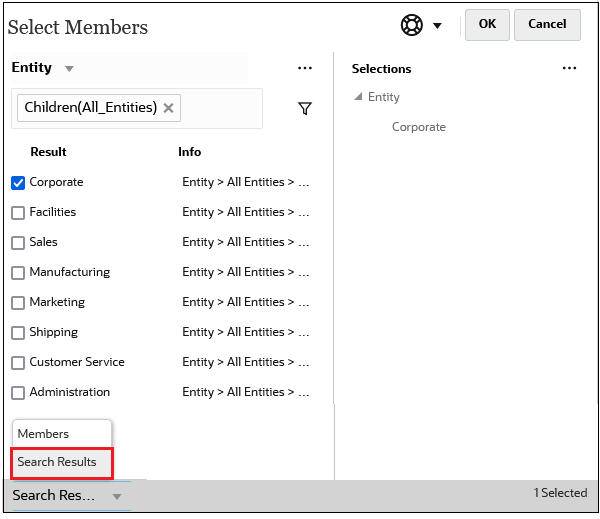Open Entity panel ellipsis actions menu

tap(305, 68)
